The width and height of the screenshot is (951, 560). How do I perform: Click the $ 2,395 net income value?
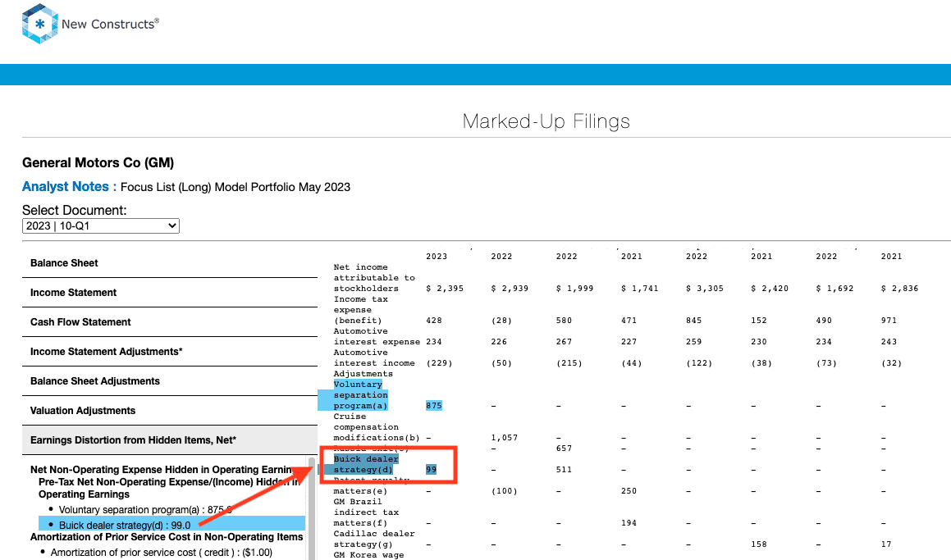pos(445,289)
